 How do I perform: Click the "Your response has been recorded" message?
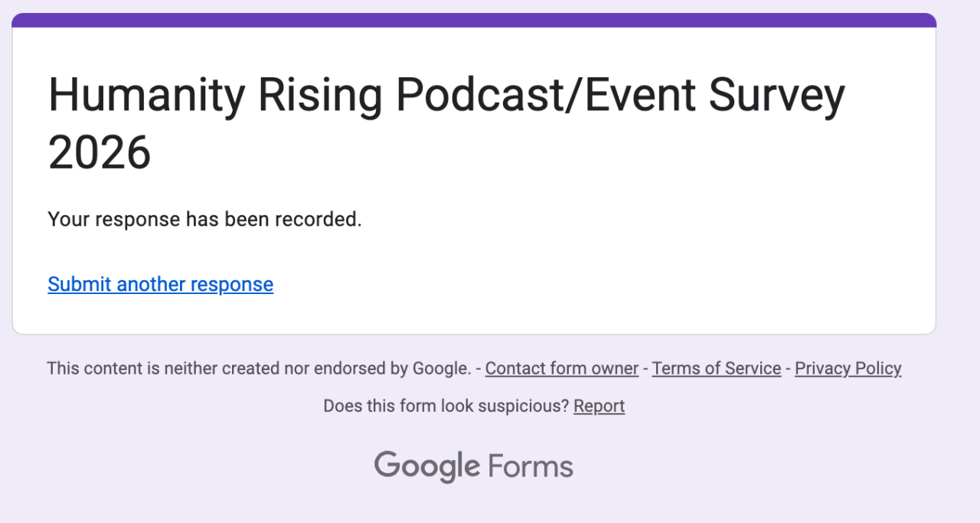[x=204, y=220]
